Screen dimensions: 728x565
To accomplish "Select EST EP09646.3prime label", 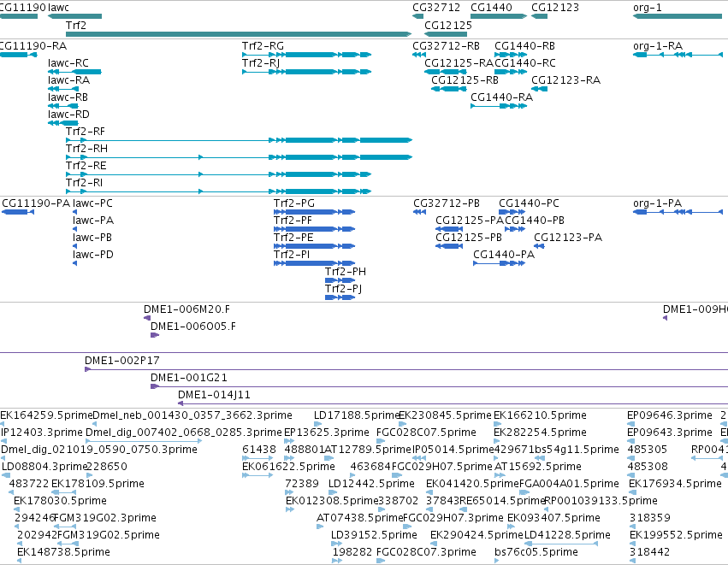I will (x=670, y=415).
